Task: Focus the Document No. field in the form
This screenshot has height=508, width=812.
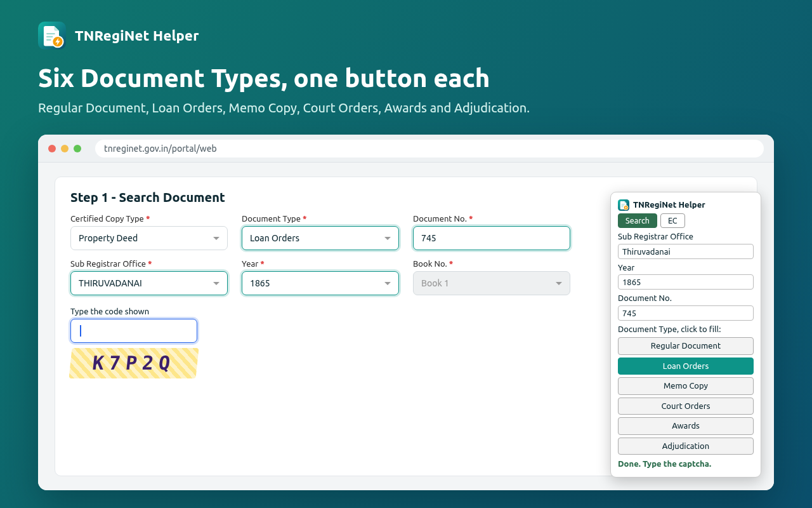Action: [492, 238]
